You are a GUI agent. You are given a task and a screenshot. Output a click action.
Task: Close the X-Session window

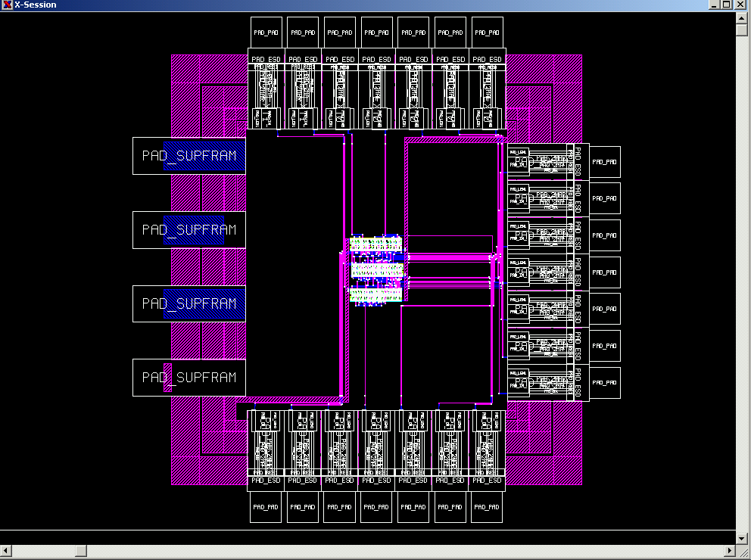pyautogui.click(x=740, y=5)
